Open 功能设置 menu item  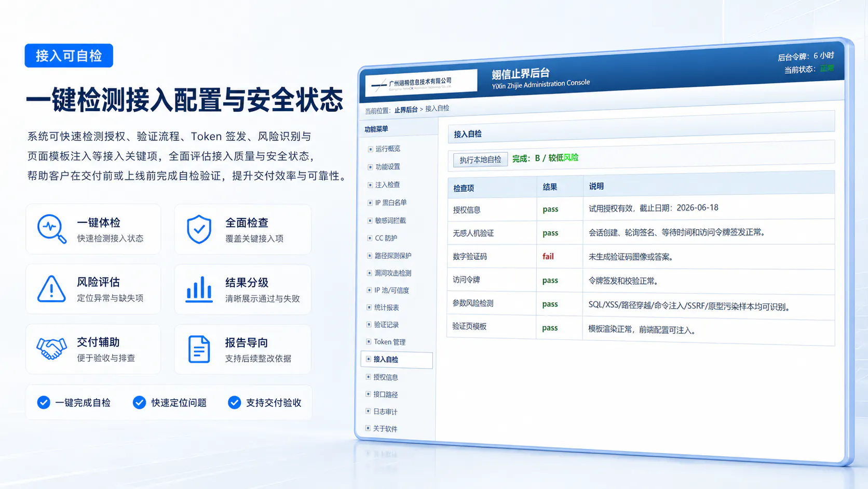388,167
